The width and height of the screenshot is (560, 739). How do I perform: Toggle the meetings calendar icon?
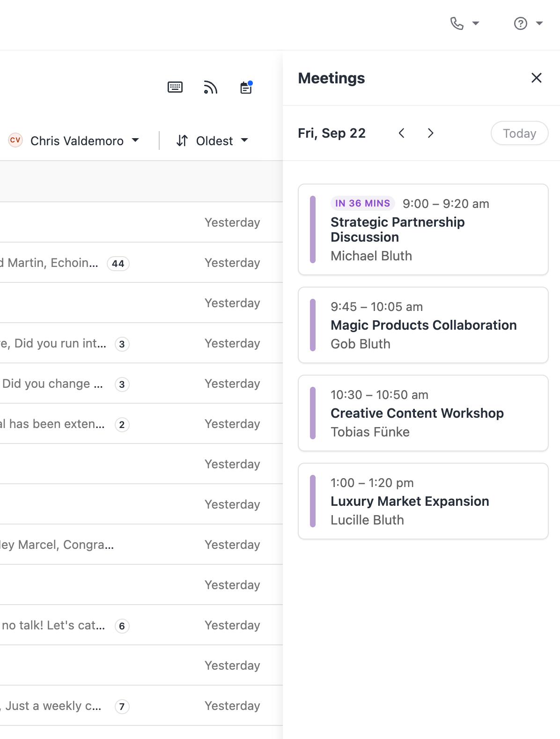246,87
